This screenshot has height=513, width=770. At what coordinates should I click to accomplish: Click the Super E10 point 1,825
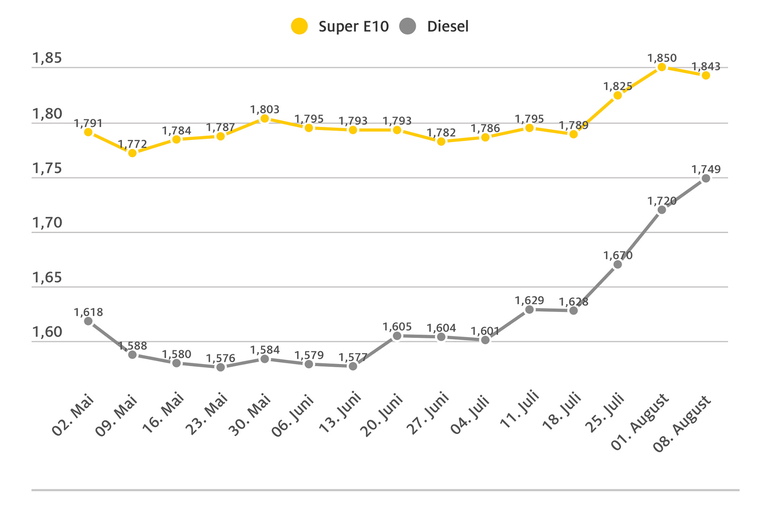click(618, 95)
